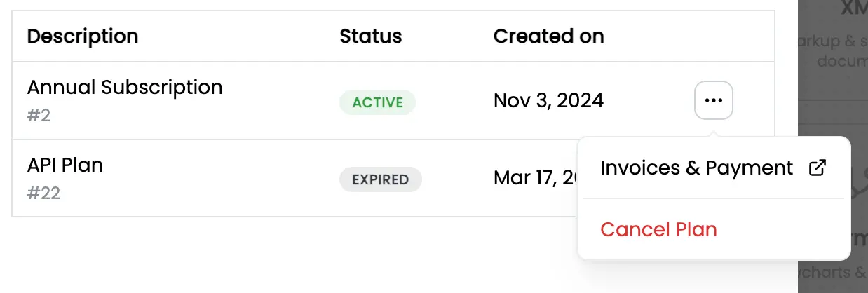Choose Cancel Plan from the popup menu

coord(658,229)
